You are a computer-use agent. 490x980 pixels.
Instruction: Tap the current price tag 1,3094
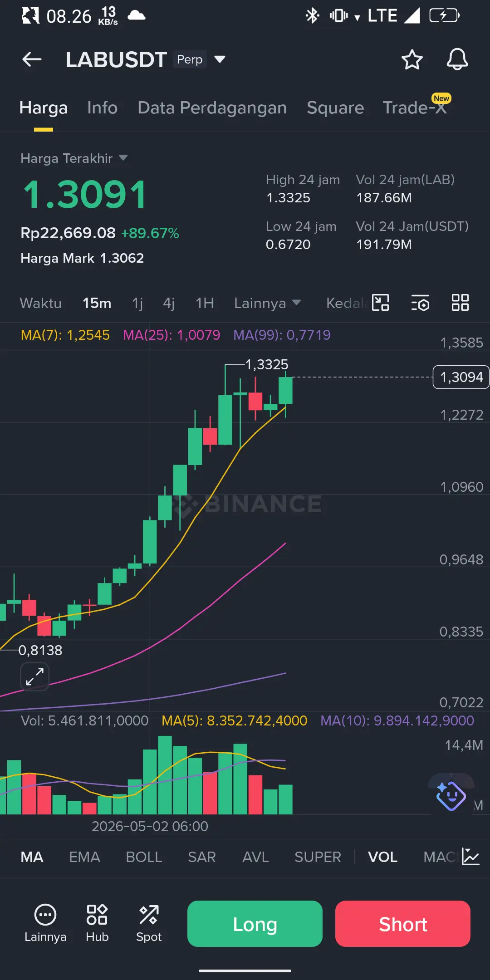[461, 377]
